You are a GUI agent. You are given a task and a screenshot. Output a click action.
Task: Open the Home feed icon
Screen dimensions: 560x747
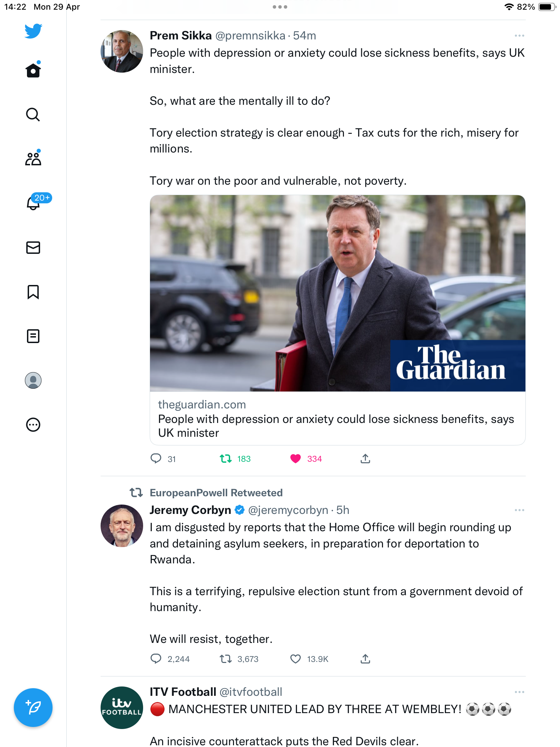[33, 70]
